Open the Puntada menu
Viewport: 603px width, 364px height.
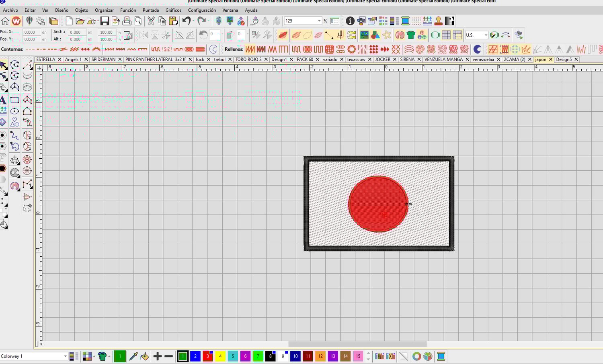point(151,10)
